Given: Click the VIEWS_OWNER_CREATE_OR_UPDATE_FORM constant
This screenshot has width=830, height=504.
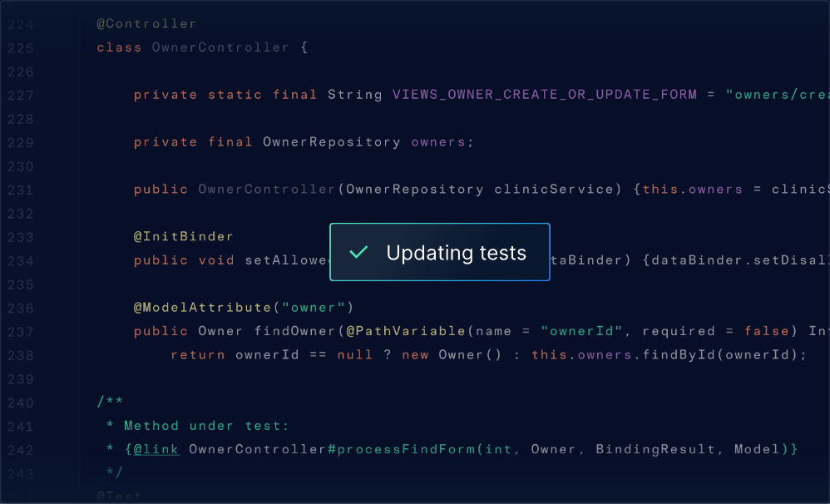Looking at the screenshot, I should 545,95.
